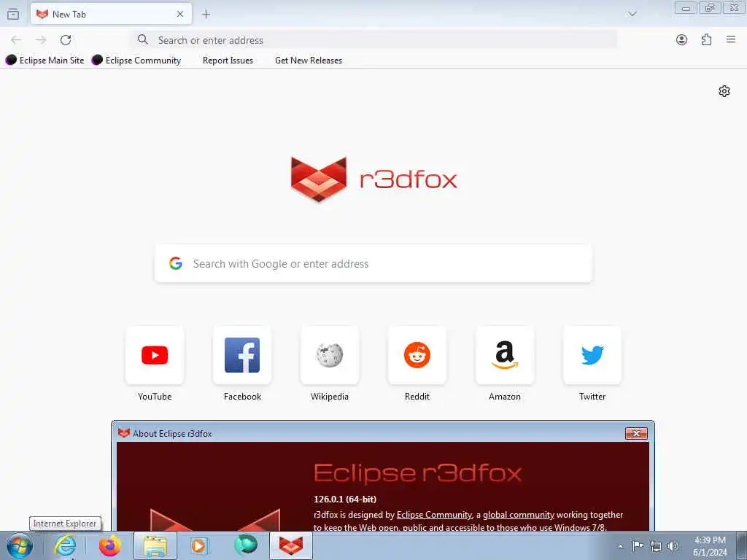The height and width of the screenshot is (560, 747).
Task: Open Get New Releases bookmark
Action: (309, 61)
